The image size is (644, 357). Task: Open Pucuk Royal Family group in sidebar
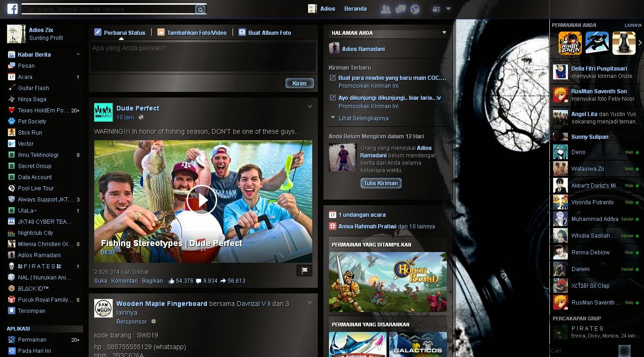[45, 300]
